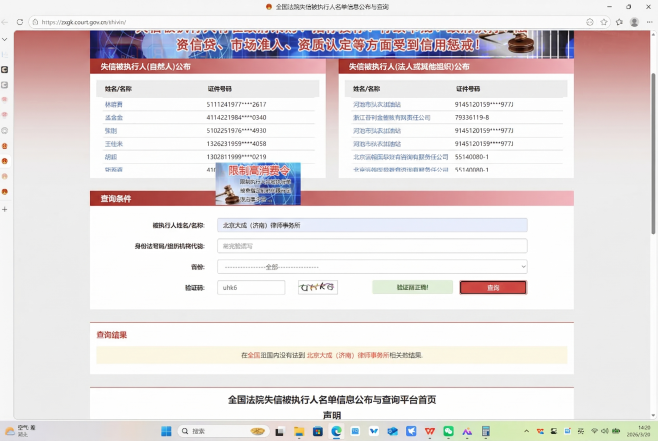Reload the page with the refresh icon
This screenshot has width=658, height=441.
pyautogui.click(x=20, y=22)
